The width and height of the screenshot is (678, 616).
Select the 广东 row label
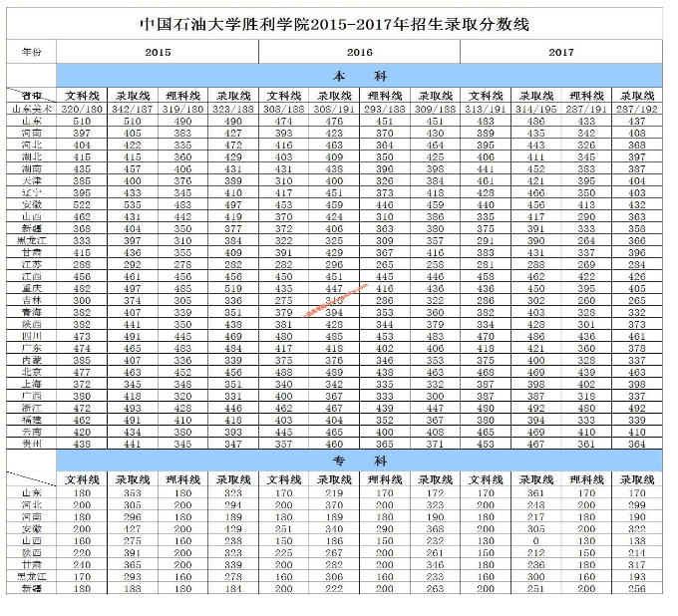click(31, 348)
